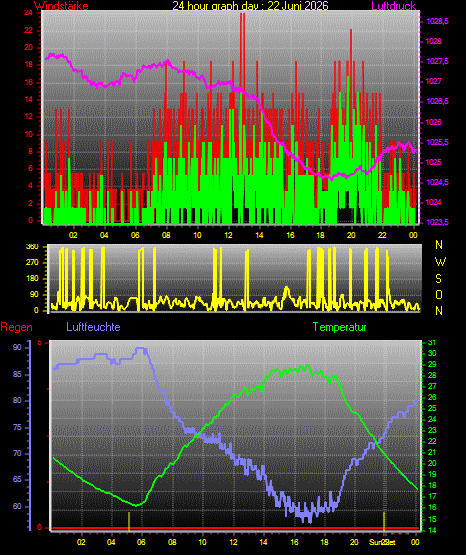Click the 31 value on temperature axis

[x=432, y=343]
